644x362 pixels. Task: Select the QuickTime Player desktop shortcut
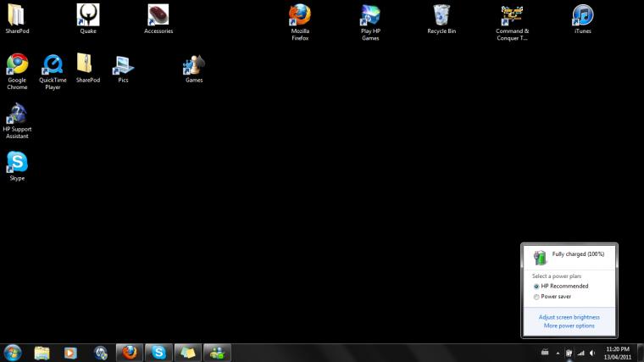(53, 71)
